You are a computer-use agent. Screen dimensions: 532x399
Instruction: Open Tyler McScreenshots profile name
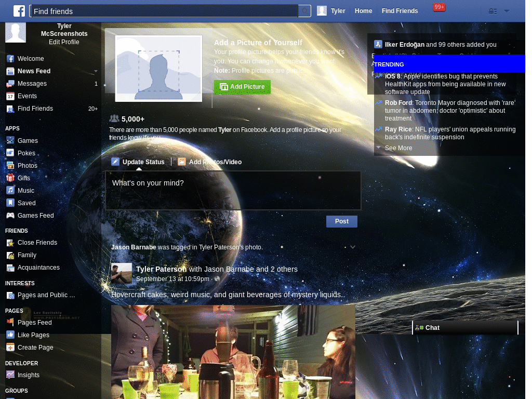point(64,30)
